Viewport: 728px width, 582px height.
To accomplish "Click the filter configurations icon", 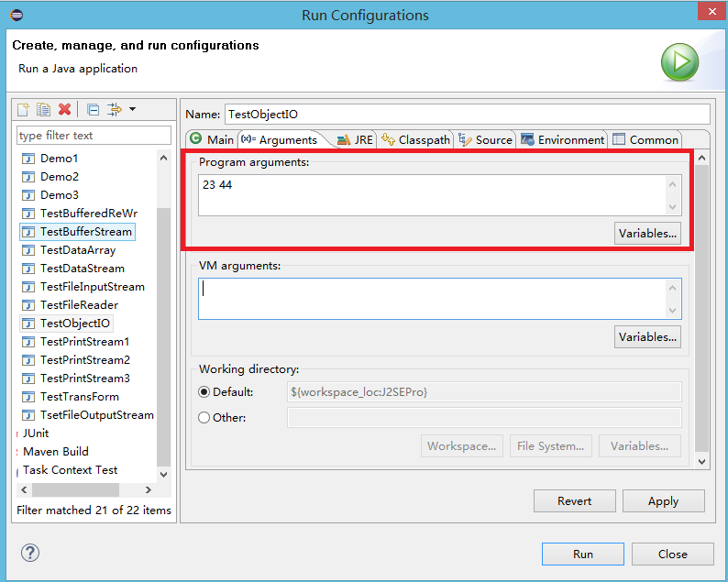I will [x=115, y=110].
